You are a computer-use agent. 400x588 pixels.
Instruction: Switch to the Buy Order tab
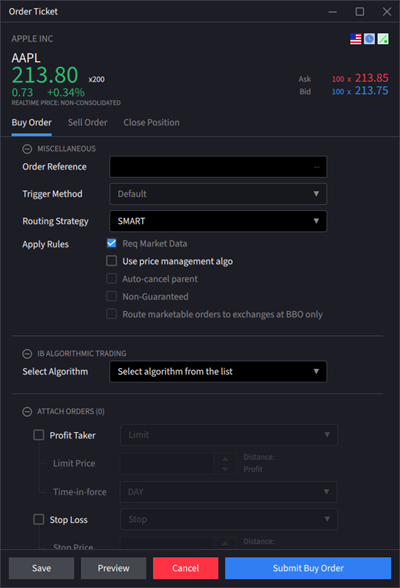coord(31,123)
